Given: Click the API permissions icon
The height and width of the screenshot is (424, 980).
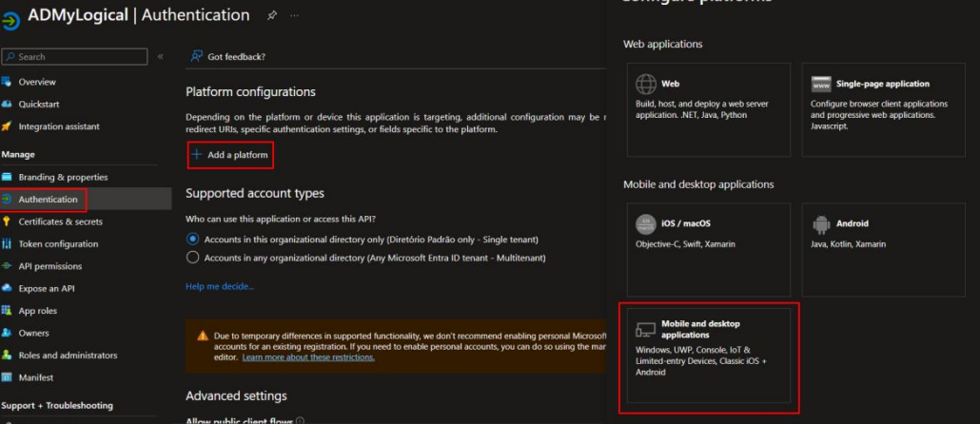Looking at the screenshot, I should point(7,266).
